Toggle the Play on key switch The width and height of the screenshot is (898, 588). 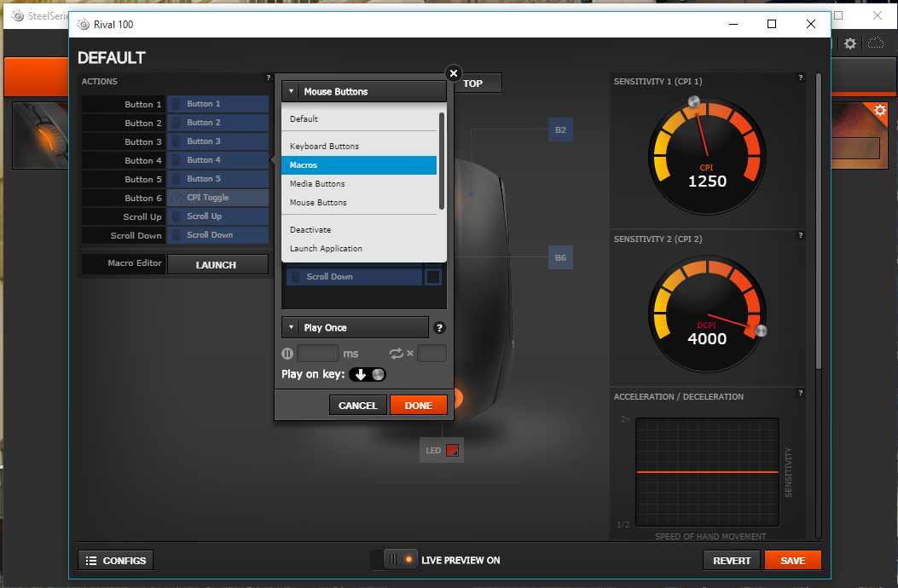click(368, 374)
